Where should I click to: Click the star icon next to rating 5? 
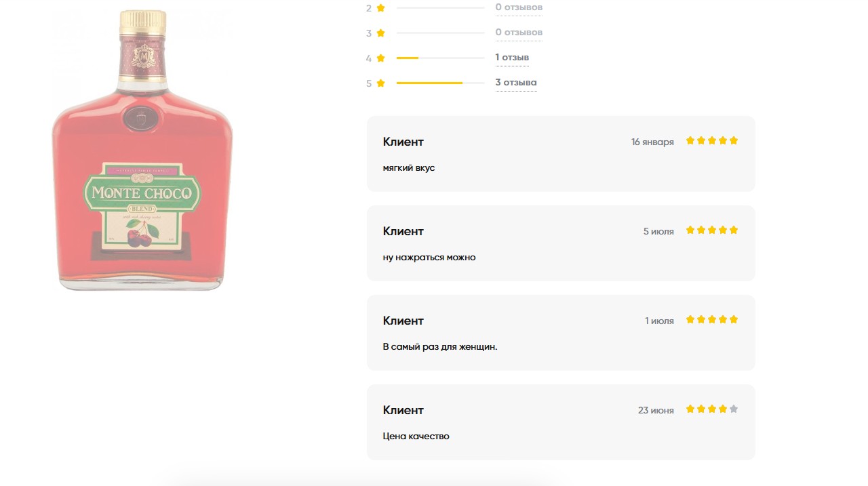coord(380,83)
